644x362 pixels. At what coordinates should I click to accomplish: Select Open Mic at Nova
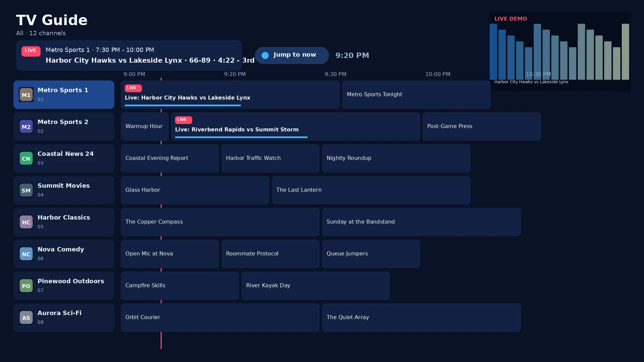point(170,254)
